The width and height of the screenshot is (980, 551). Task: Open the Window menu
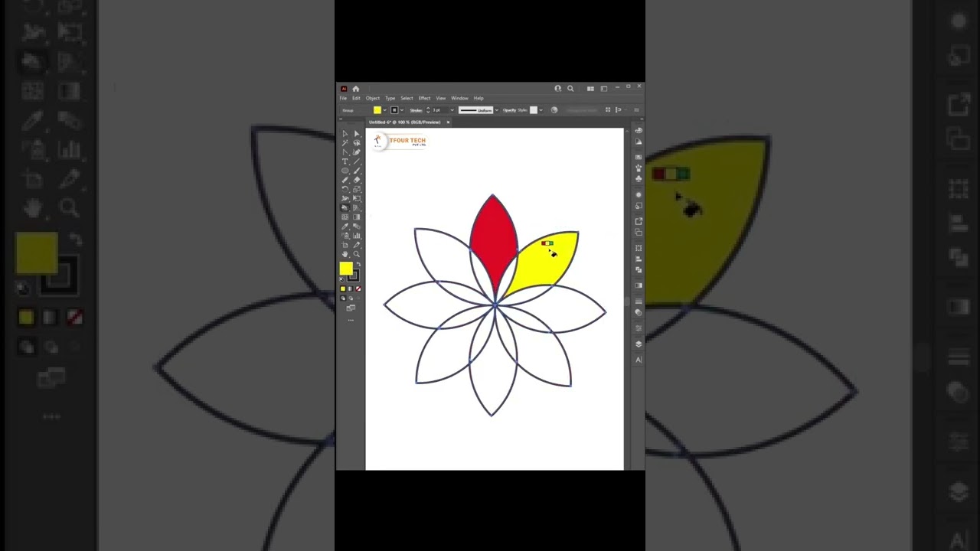tap(459, 98)
